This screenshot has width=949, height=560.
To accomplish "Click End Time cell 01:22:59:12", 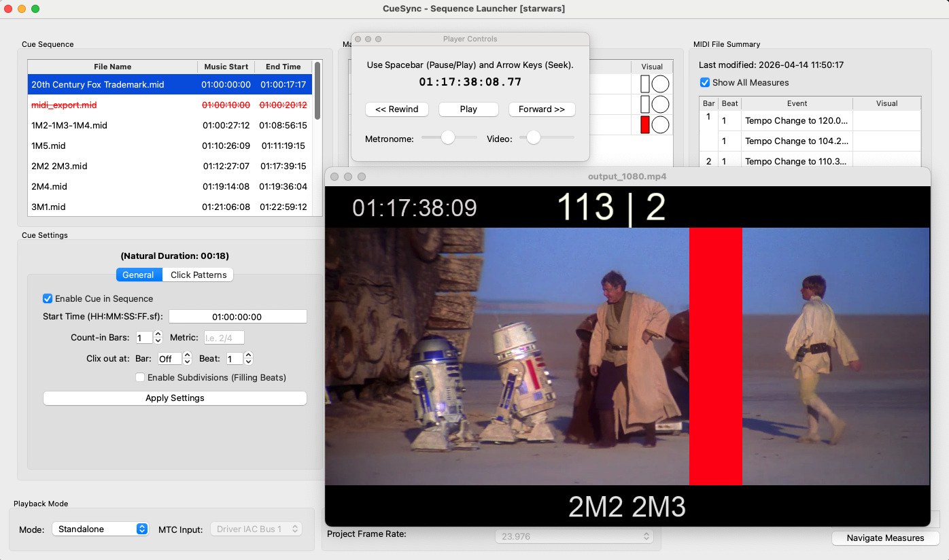I will point(283,207).
